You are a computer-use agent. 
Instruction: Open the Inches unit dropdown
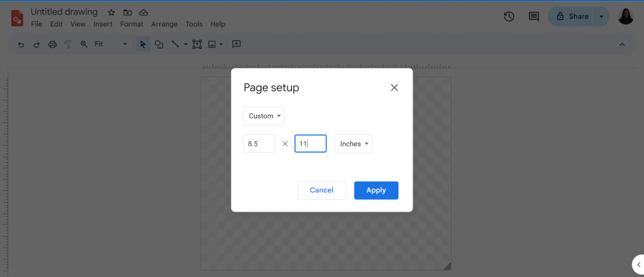point(353,144)
